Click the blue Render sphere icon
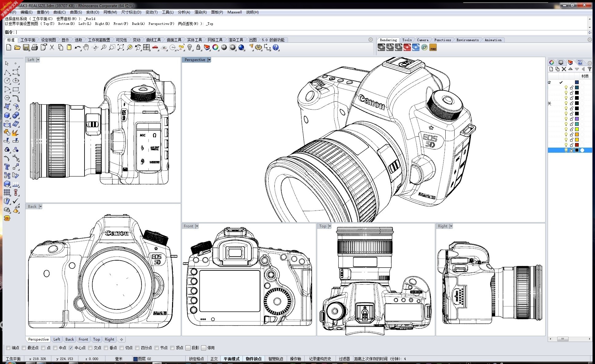595x364 pixels. click(x=241, y=47)
